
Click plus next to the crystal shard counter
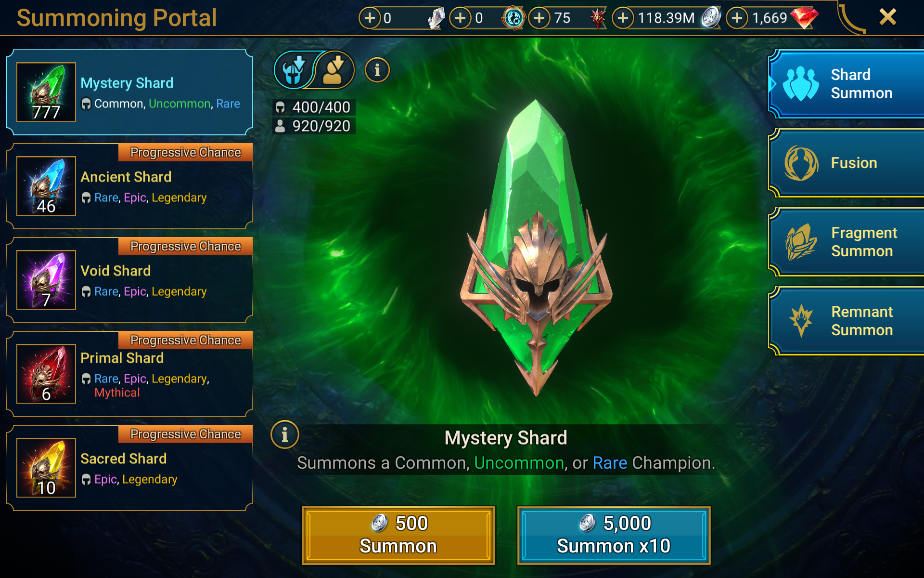click(x=370, y=18)
